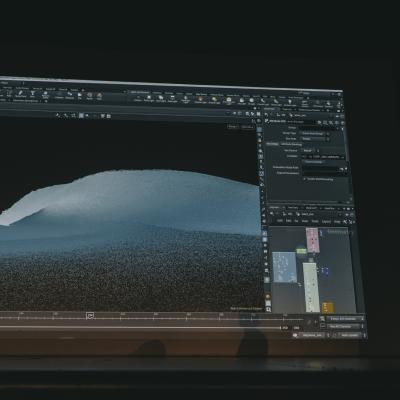Viewport: 400px width, 400px height.
Task: Open the top dropdown in bottom-right status area
Action: (345, 318)
